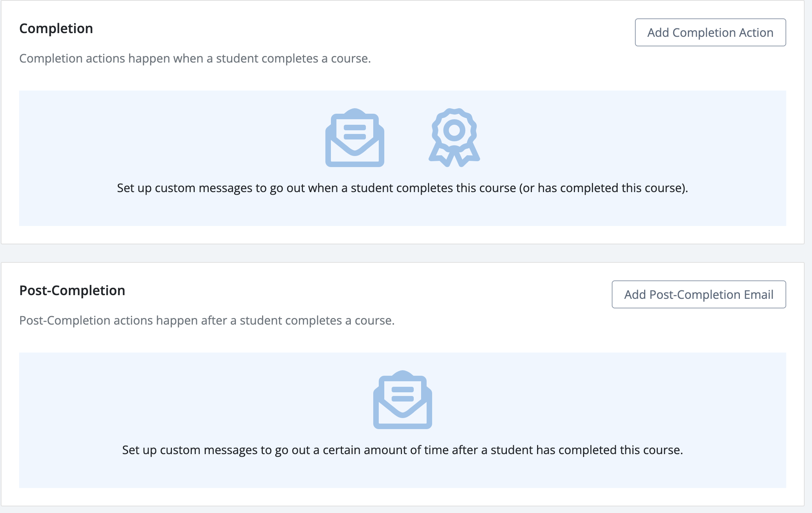Screen dimensions: 812x513
Task: Click the '(or has completed this course)' parenthetical
Action: (603, 188)
